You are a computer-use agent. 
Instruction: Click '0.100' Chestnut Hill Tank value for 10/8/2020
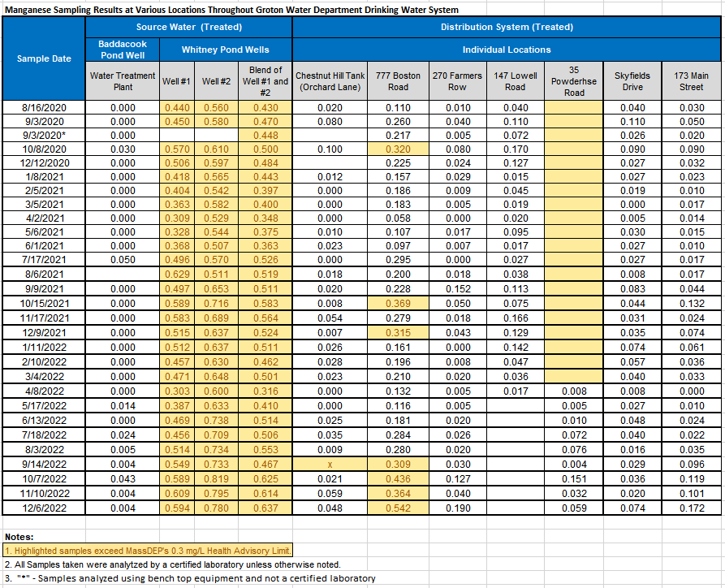coord(330,149)
